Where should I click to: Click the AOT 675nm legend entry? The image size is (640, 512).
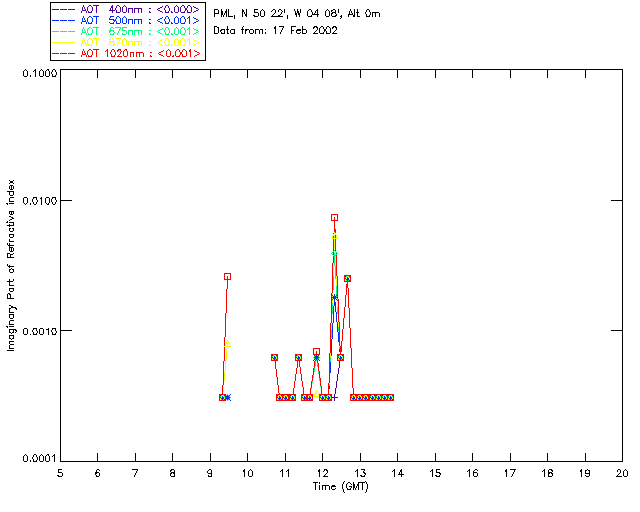[126, 31]
